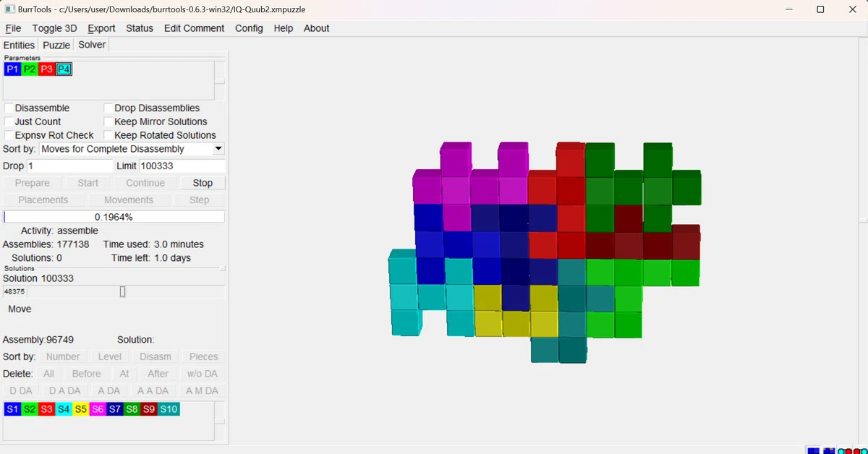Toggle Keep Mirror Solutions checkbox
The width and height of the screenshot is (868, 454).
click(109, 121)
